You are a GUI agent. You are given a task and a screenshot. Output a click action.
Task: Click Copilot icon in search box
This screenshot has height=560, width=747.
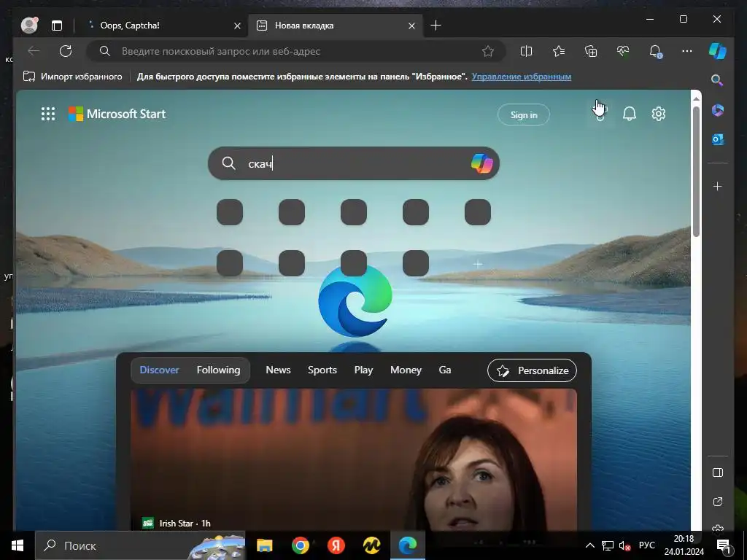tap(481, 163)
